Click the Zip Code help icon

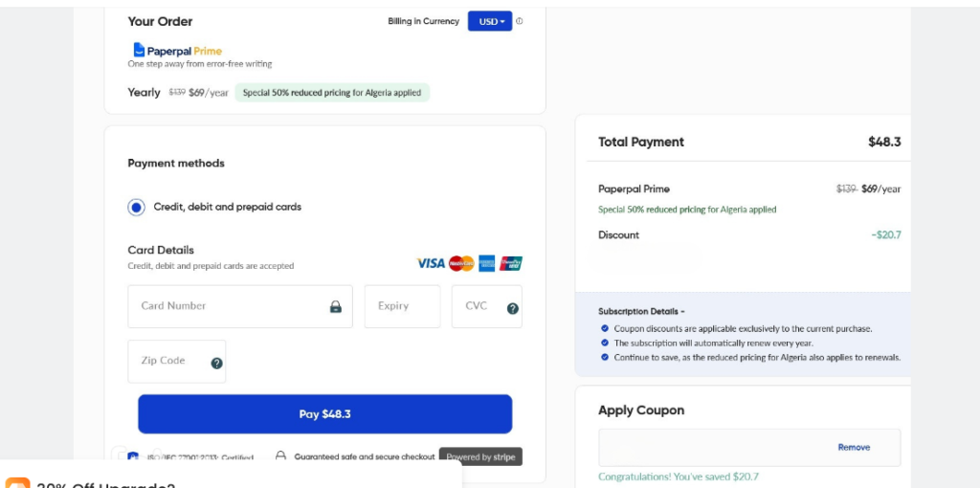click(x=216, y=363)
